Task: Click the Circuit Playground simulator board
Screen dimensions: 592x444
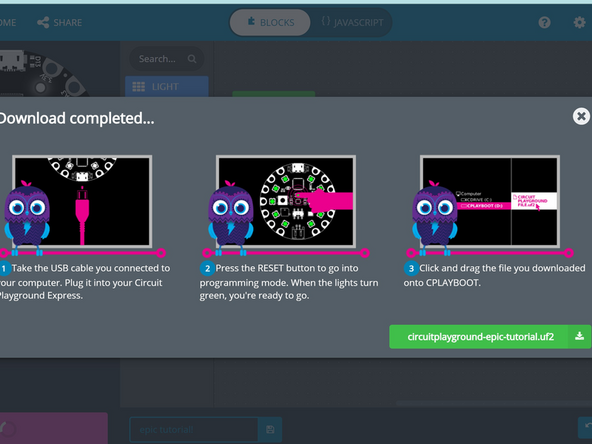Action: (x=43, y=73)
